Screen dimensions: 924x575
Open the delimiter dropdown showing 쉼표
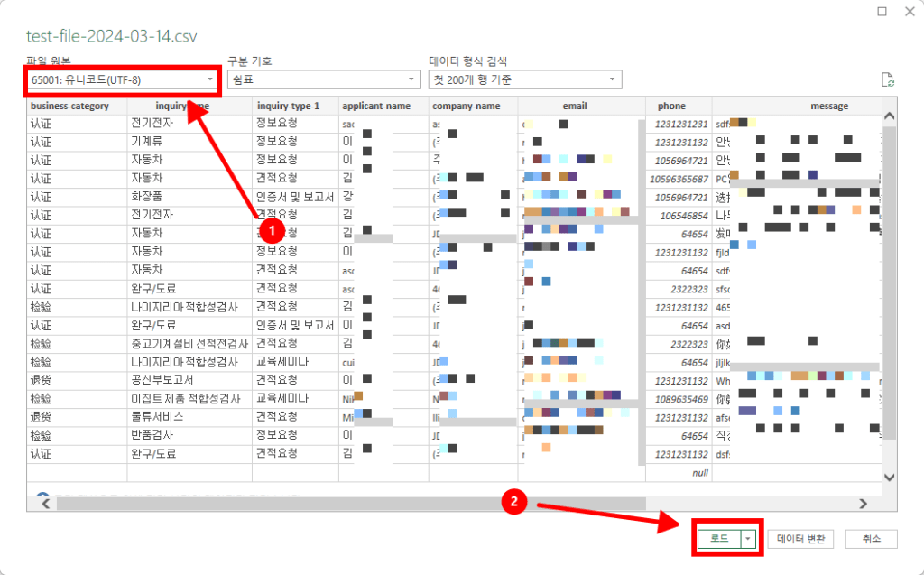click(324, 79)
